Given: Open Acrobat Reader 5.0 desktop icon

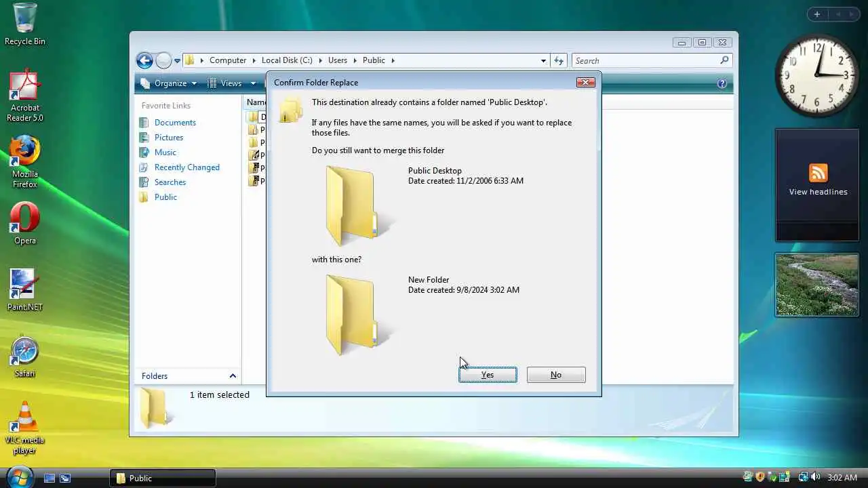Looking at the screenshot, I should [x=25, y=96].
